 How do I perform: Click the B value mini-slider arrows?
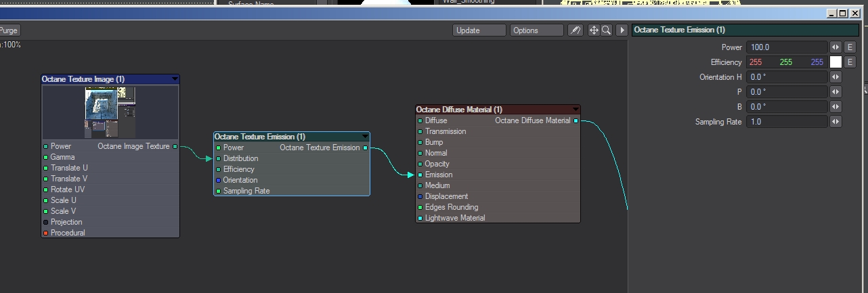pyautogui.click(x=836, y=107)
